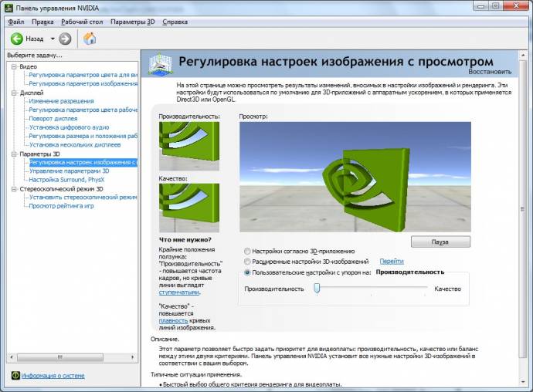This screenshot has width=533, height=392.
Task: Open the Справка menu
Action: point(175,22)
